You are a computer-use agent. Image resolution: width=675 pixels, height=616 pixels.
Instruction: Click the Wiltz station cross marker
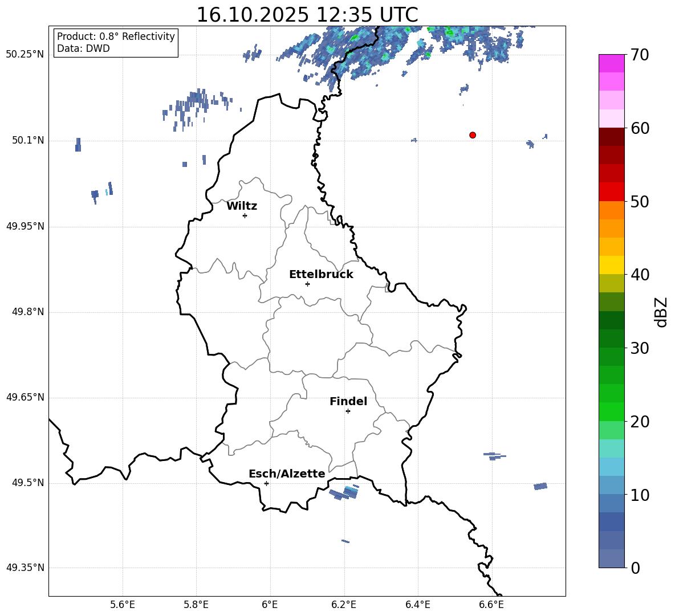click(245, 215)
